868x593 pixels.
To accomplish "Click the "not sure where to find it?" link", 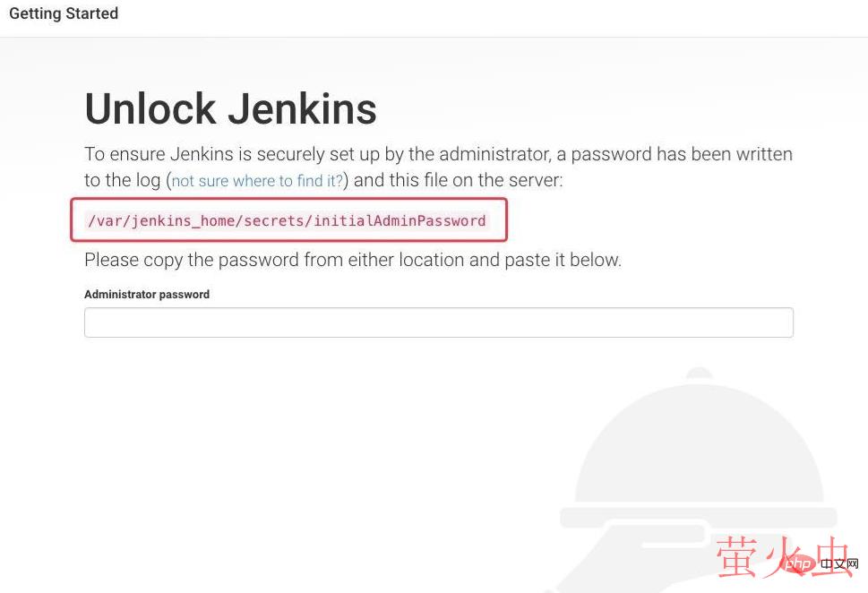I will (x=257, y=181).
